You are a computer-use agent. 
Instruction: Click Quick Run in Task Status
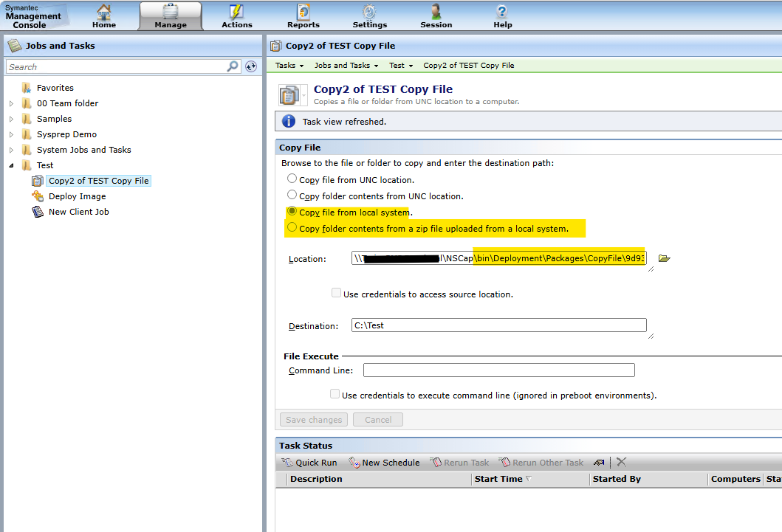[309, 462]
